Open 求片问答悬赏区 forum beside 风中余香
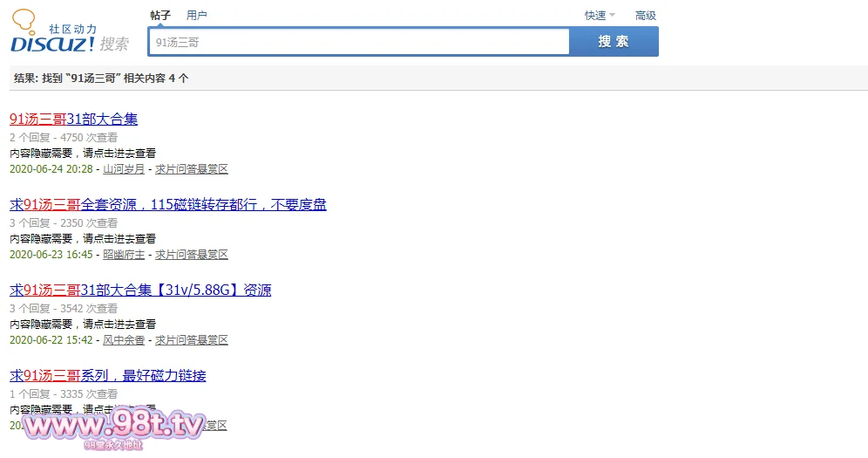Image resolution: width=868 pixels, height=458 pixels. 191,340
